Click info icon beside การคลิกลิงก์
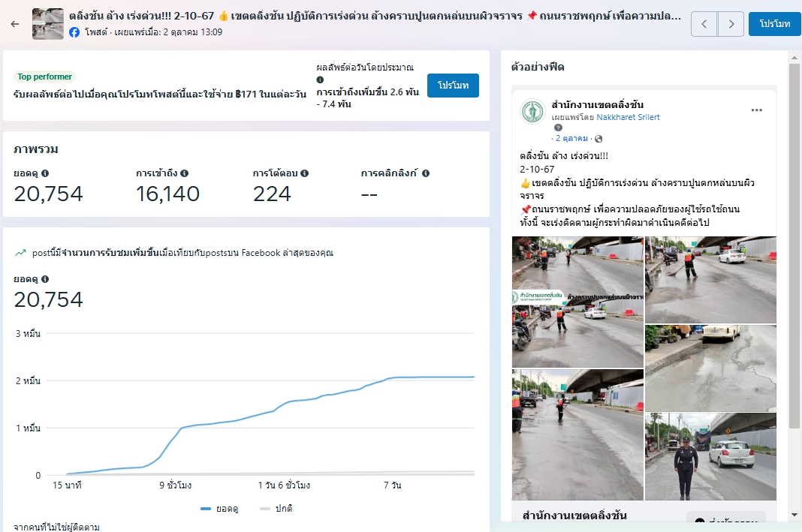802x532 pixels. pos(425,173)
